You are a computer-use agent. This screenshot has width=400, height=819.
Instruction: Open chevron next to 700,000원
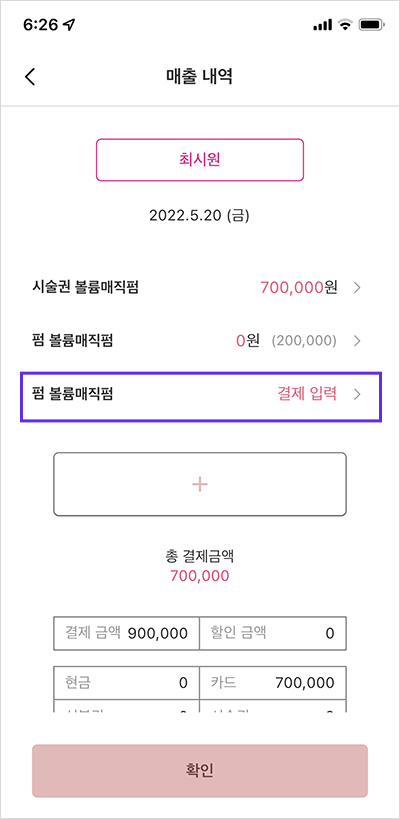[357, 287]
